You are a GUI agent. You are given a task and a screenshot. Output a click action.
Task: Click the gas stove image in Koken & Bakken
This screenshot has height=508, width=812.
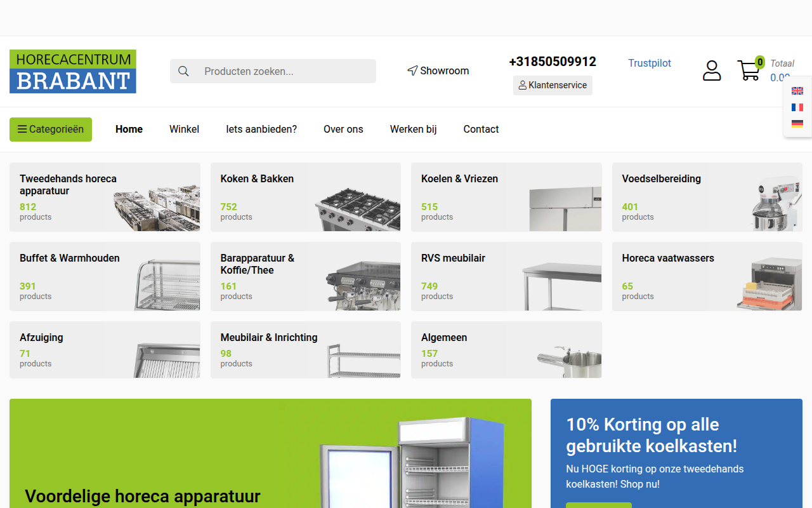tap(358, 209)
